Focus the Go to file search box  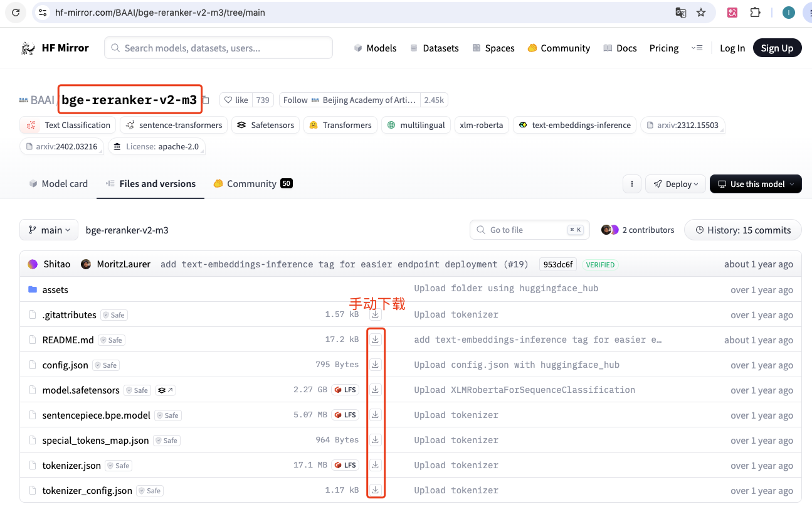(x=530, y=230)
